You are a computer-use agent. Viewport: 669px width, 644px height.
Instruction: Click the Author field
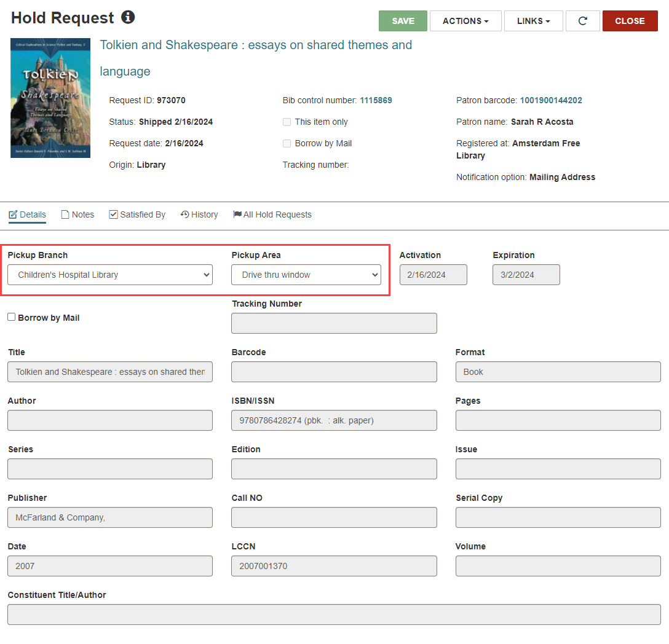coord(110,420)
